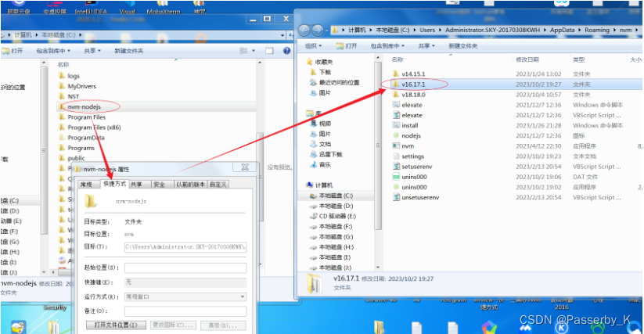The width and height of the screenshot is (644, 334).
Task: Switch to Previous Versions (以前的版本) tab
Action: (191, 185)
